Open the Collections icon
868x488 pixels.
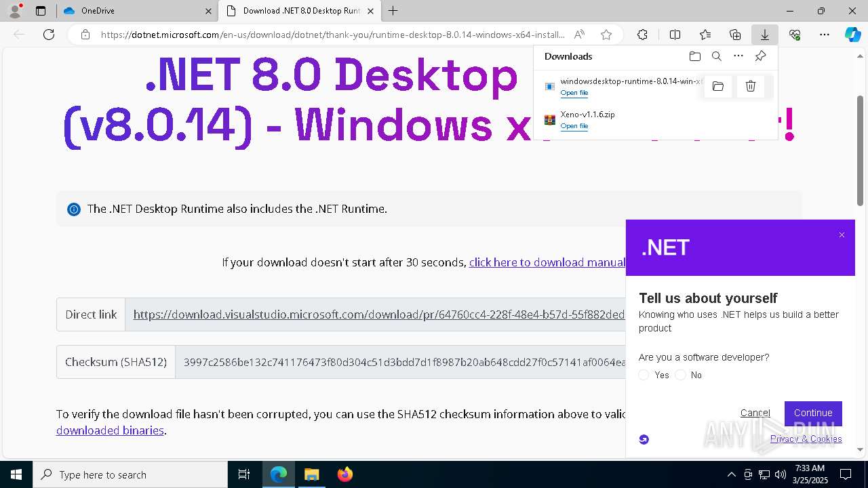[x=735, y=35]
